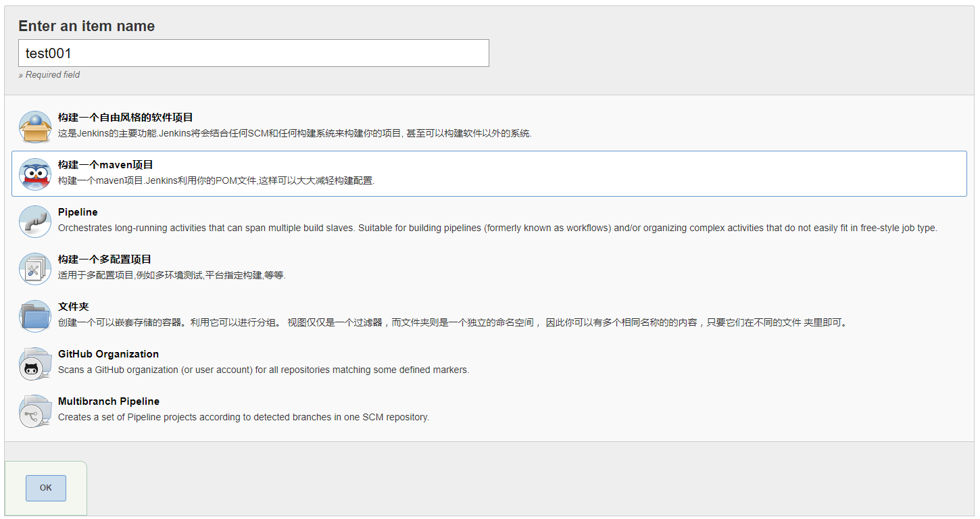Choose the GitHub Organization title

click(108, 354)
